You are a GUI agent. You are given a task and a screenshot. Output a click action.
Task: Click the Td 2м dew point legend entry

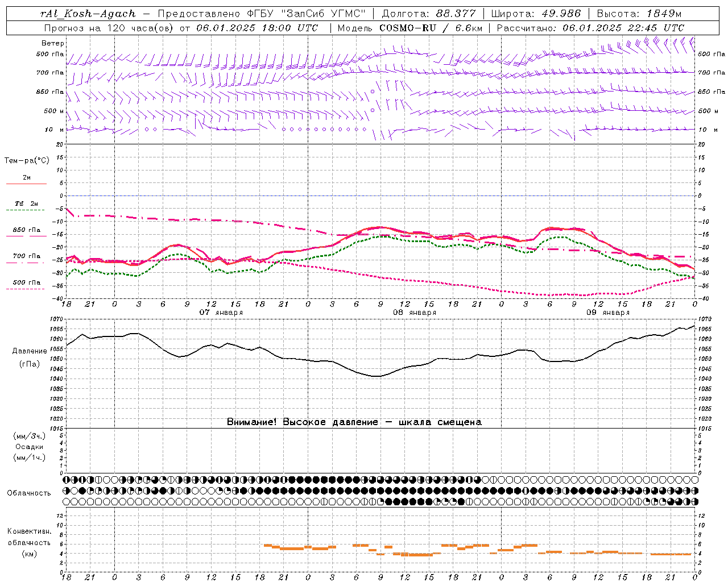pyautogui.click(x=27, y=203)
